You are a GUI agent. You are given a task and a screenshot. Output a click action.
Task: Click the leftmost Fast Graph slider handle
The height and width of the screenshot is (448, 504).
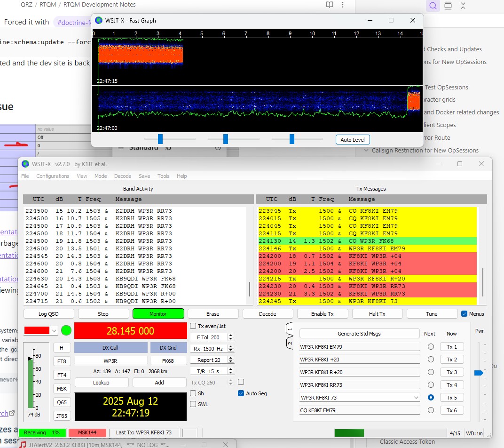pos(160,139)
